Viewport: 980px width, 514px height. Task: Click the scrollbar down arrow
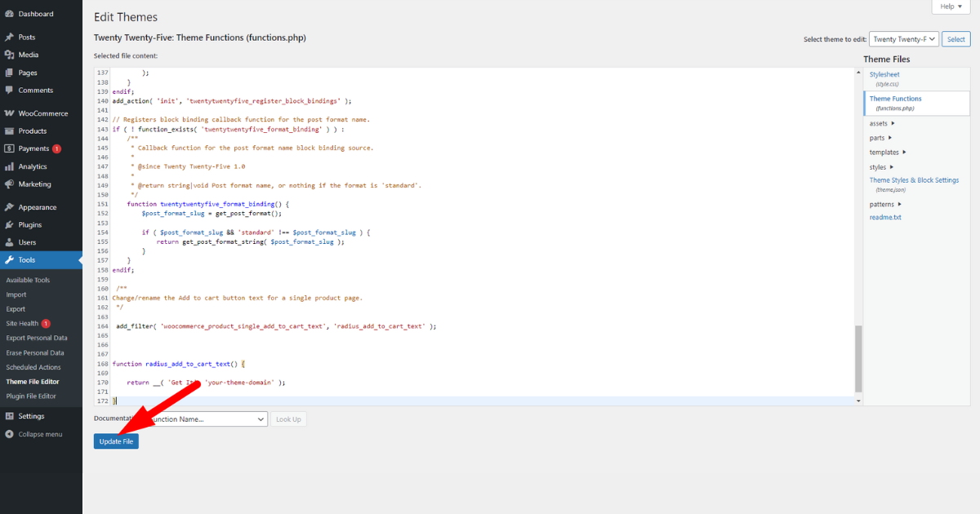click(x=858, y=401)
